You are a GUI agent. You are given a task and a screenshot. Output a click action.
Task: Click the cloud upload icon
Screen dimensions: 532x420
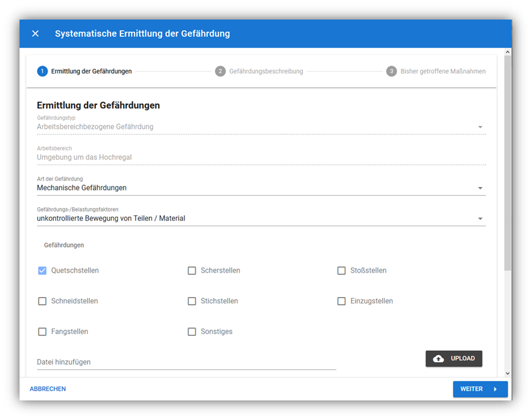[x=438, y=359]
